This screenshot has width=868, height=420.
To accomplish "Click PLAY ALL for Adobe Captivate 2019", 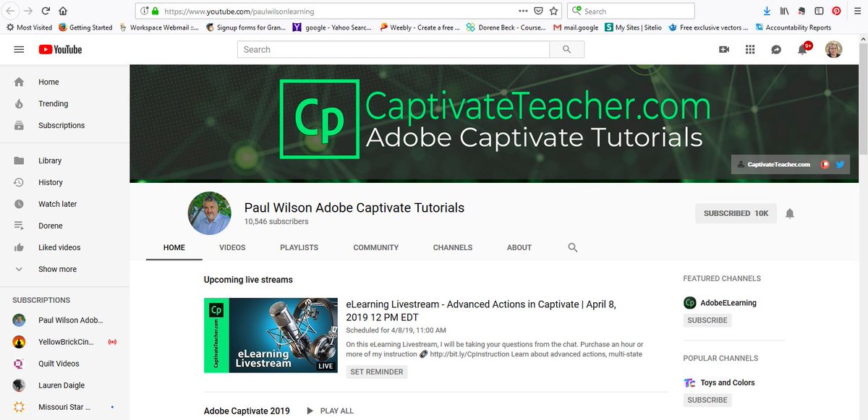I will (x=330, y=411).
